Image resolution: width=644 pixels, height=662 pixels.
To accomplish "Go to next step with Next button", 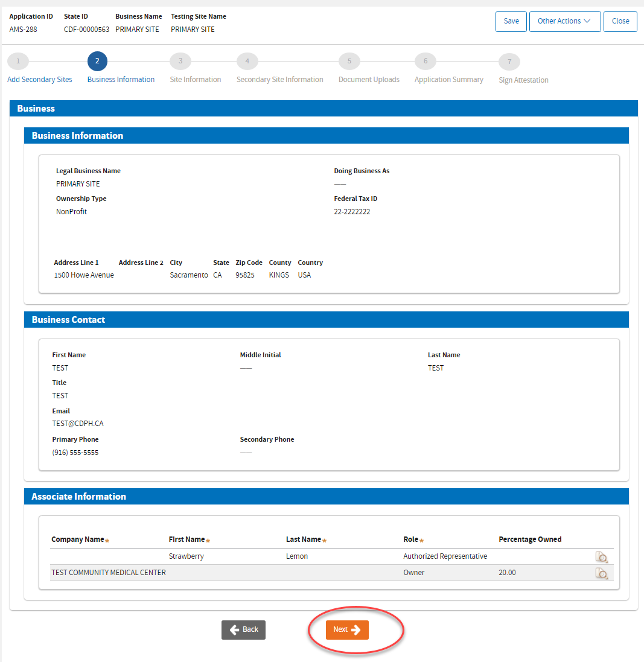I will coord(347,629).
